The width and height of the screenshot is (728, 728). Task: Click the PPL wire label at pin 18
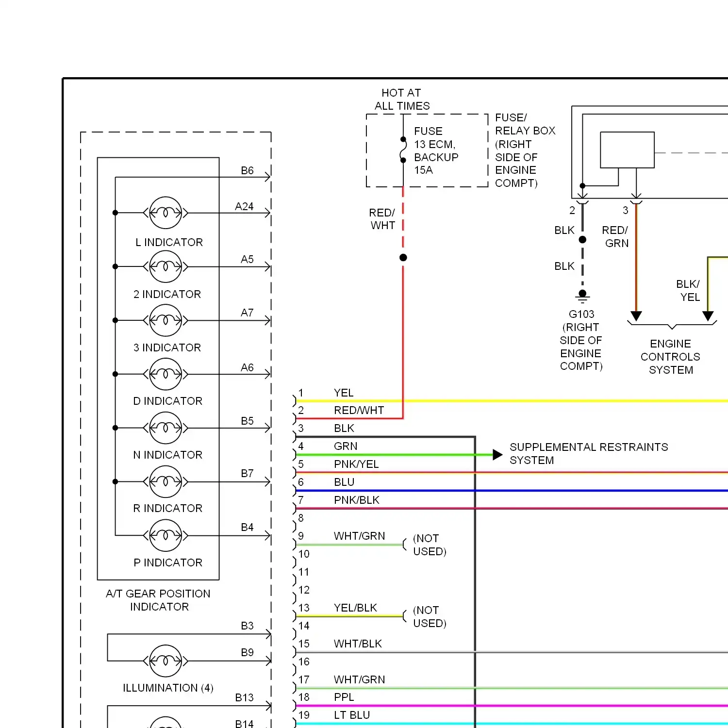pos(344,697)
